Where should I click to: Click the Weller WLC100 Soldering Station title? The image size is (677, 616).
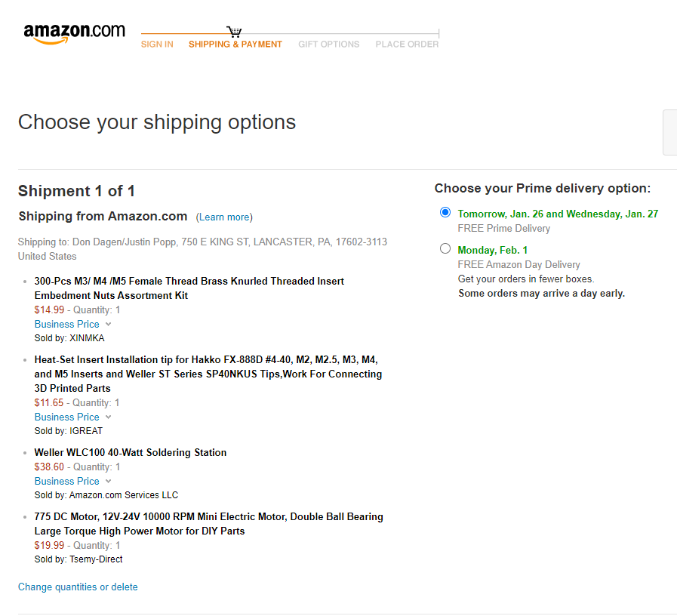(131, 452)
